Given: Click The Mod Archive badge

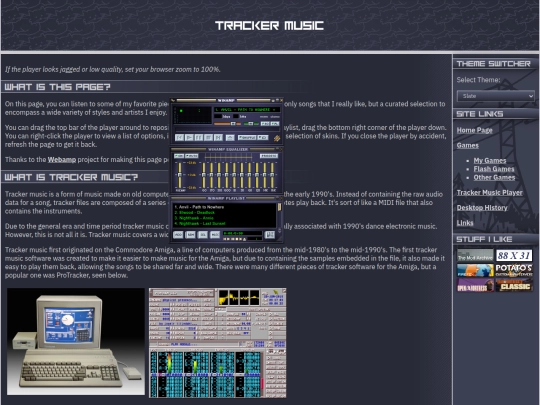Looking at the screenshot, I should 475,255.
